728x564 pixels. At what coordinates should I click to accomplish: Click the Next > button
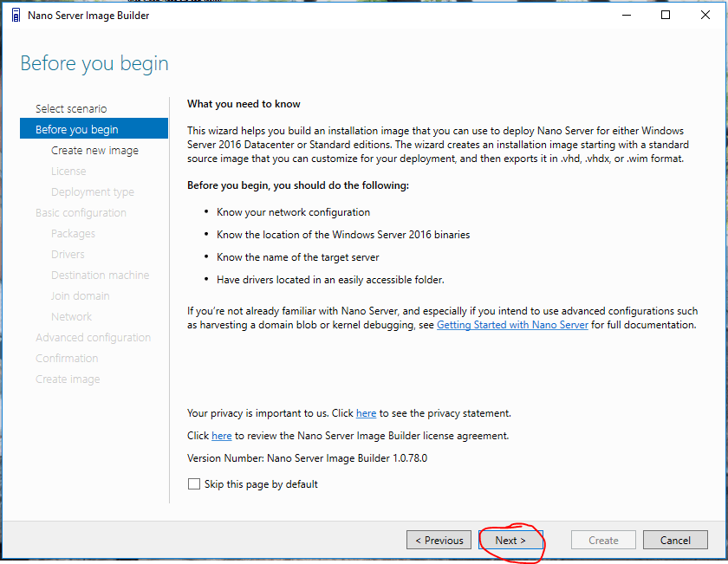pos(510,541)
